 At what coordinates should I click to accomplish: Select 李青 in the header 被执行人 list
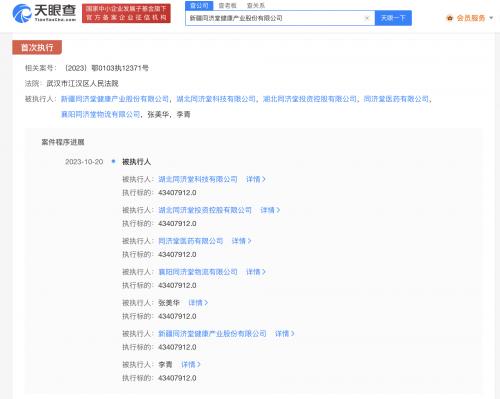coord(183,114)
